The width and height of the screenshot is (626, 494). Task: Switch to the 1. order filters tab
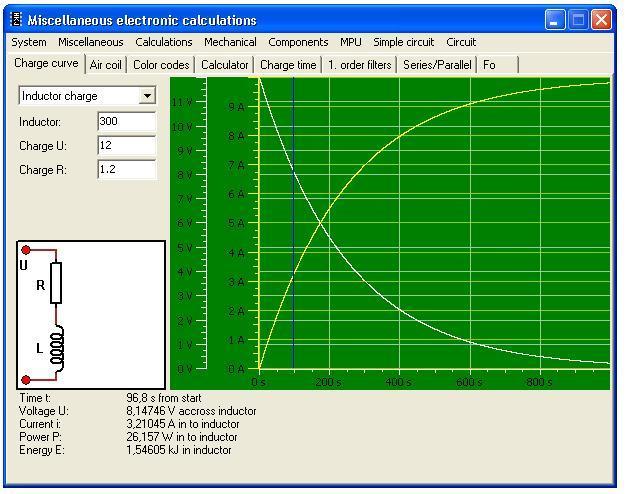click(x=359, y=65)
